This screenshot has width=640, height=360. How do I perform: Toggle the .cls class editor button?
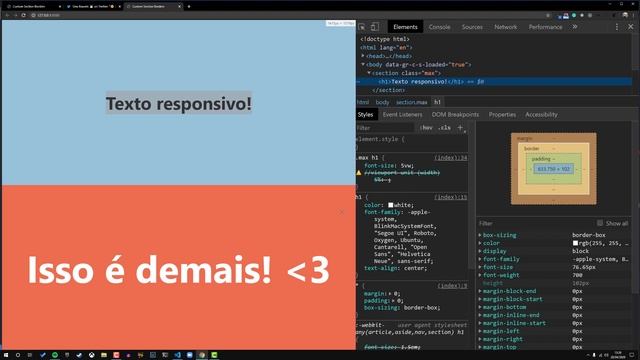click(444, 128)
